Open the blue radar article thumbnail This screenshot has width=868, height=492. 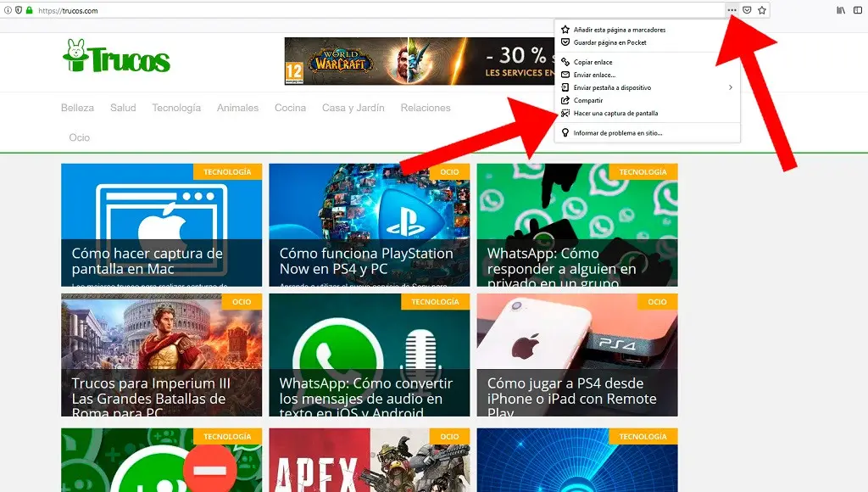577,460
